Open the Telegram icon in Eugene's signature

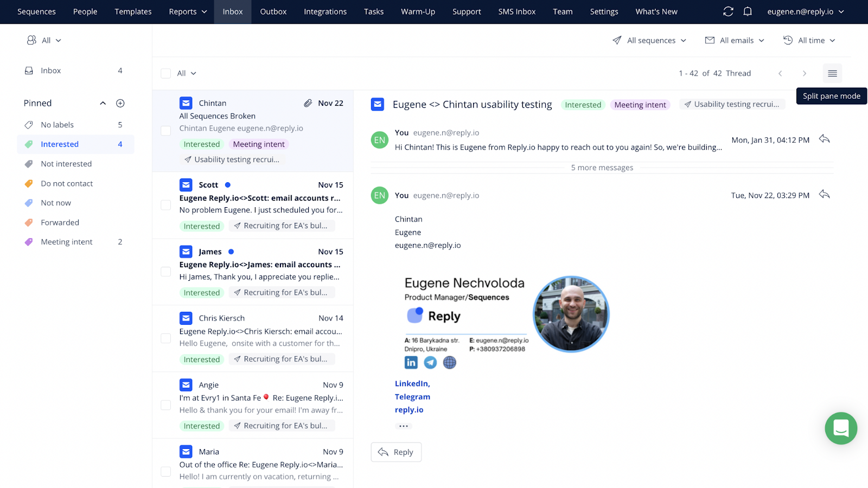point(430,362)
